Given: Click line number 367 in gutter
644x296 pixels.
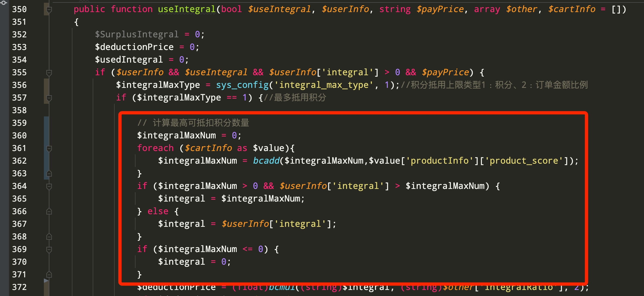Looking at the screenshot, I should [x=19, y=224].
